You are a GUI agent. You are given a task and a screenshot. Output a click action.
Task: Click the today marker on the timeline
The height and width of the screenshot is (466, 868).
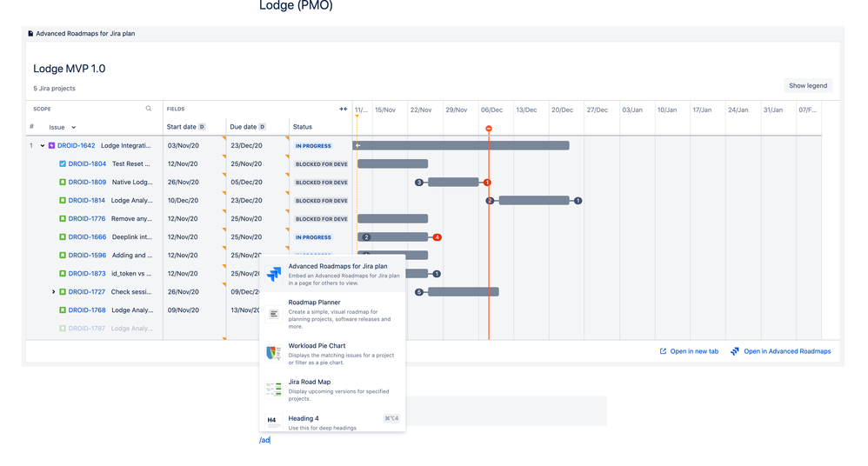point(489,129)
